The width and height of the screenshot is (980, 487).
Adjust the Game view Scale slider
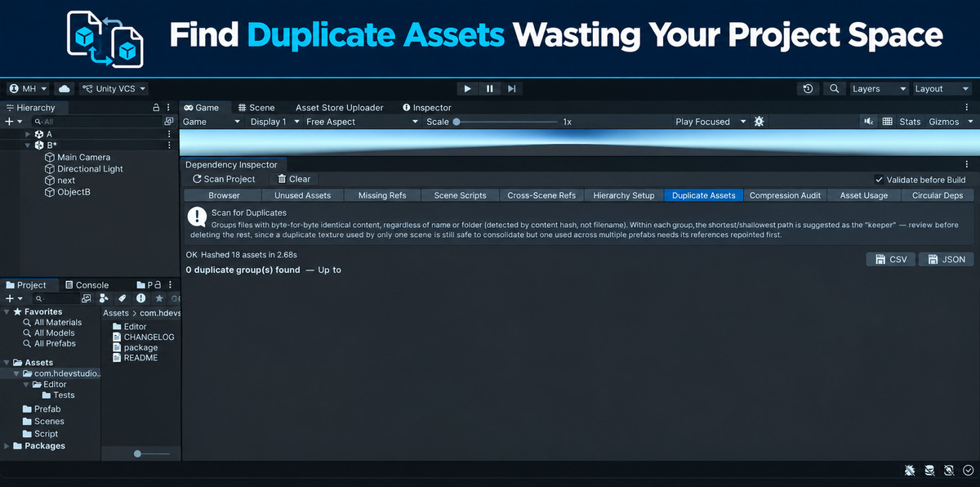click(x=505, y=122)
